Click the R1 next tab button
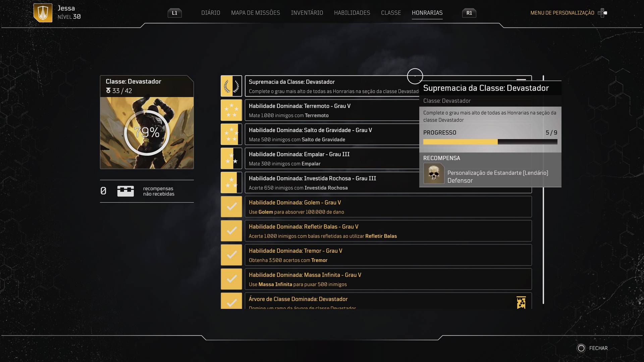The height and width of the screenshot is (362, 644). click(x=469, y=13)
